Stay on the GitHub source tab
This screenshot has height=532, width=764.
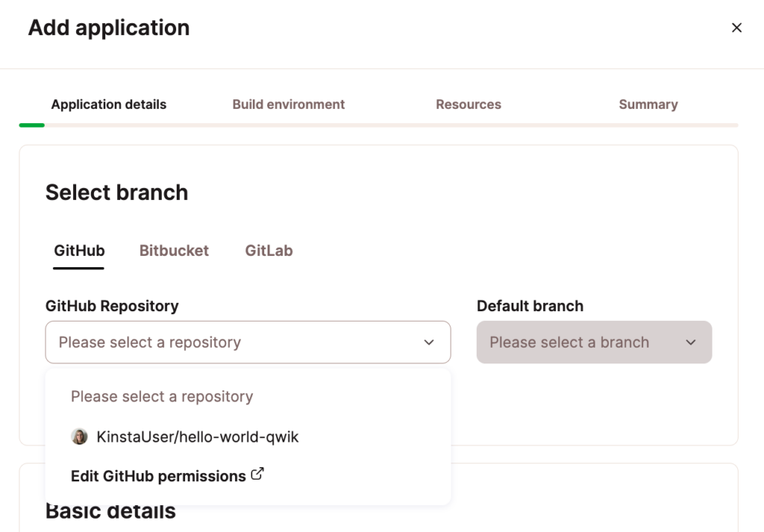78,251
